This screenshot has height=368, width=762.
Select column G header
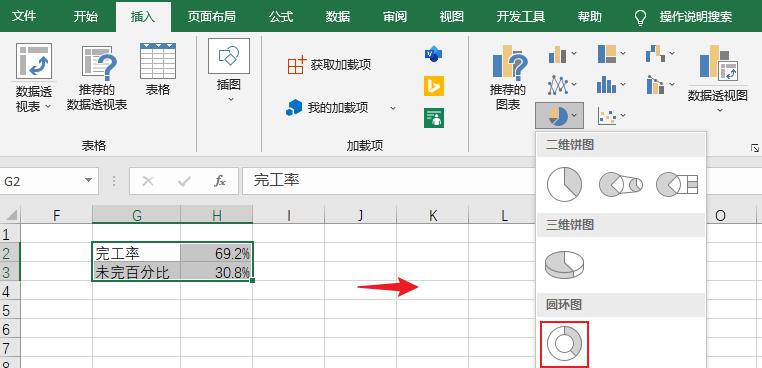[137, 214]
